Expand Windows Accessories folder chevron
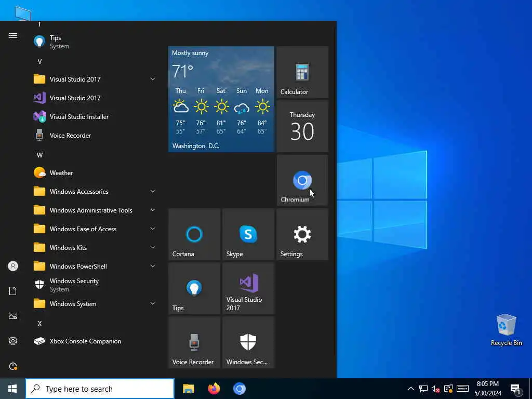532x399 pixels. [x=153, y=191]
